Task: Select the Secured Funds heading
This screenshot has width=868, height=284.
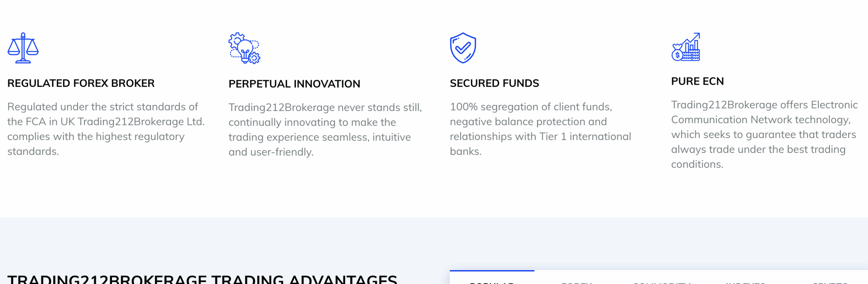Action: tap(494, 83)
